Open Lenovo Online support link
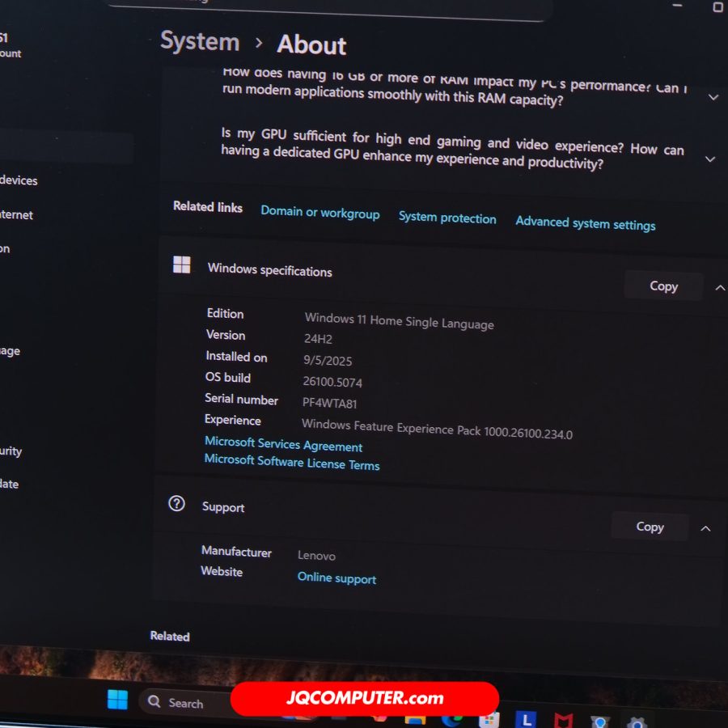The height and width of the screenshot is (728, 728). coord(336,578)
